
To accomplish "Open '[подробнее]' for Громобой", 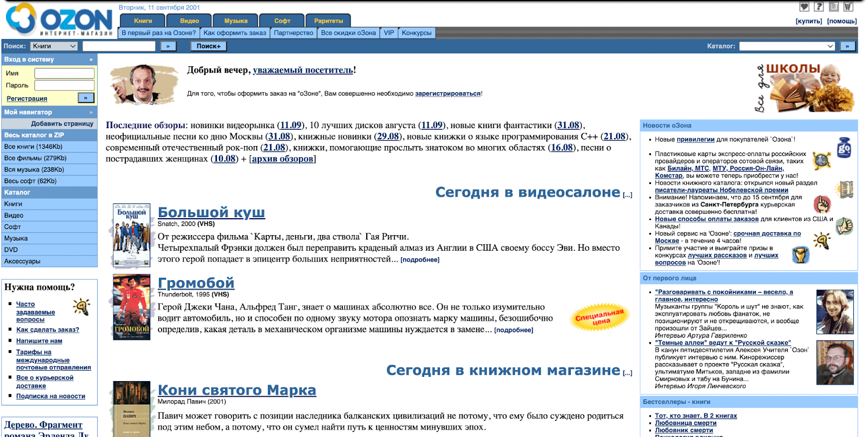I will [x=514, y=330].
